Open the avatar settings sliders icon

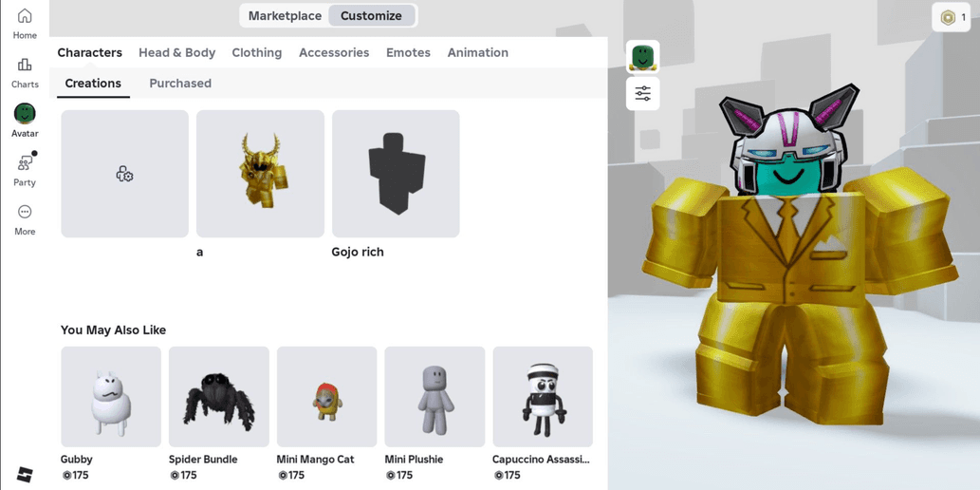pos(642,94)
